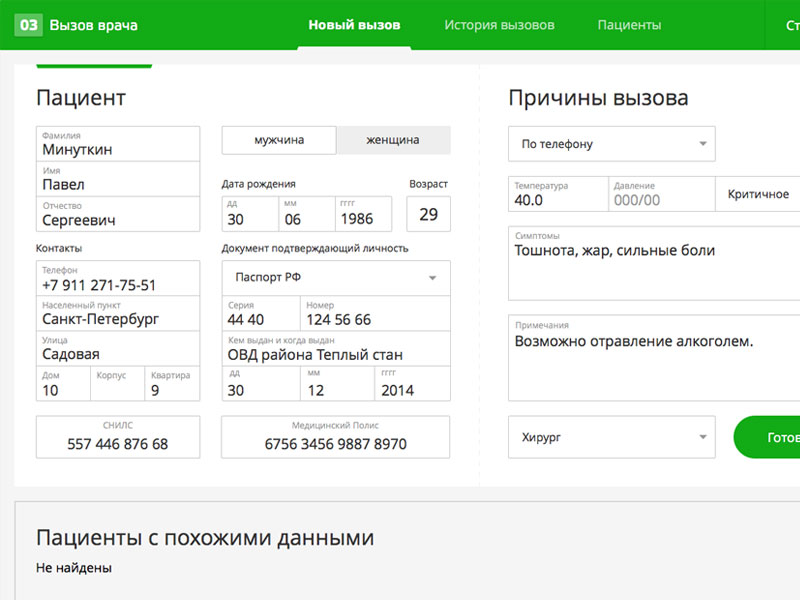800x600 pixels.
Task: Click the Возраст age field showing 29
Action: click(428, 212)
